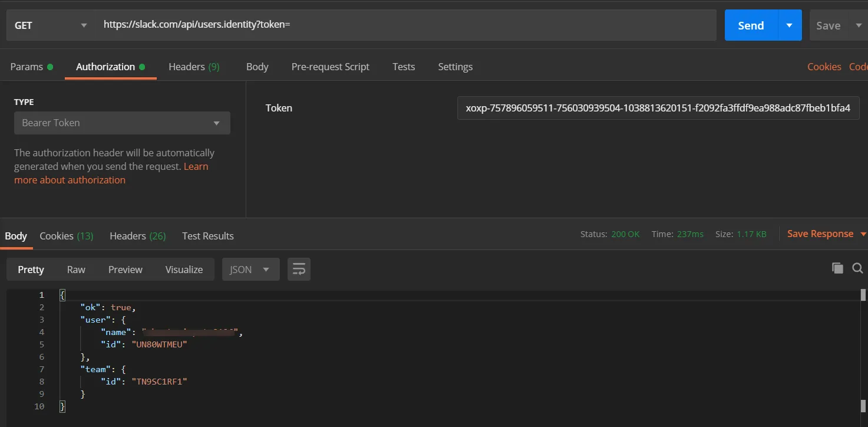This screenshot has width=868, height=427.
Task: Search within response icon
Action: [x=857, y=268]
